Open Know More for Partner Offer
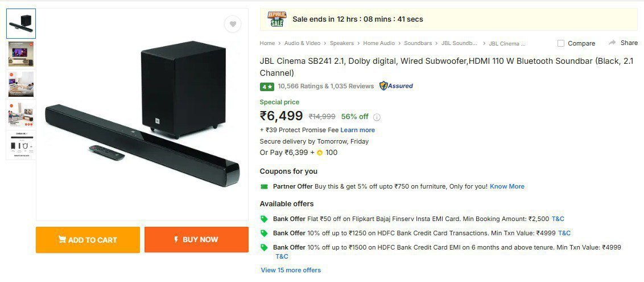Image resolution: width=644 pixels, height=282 pixels. (x=507, y=186)
